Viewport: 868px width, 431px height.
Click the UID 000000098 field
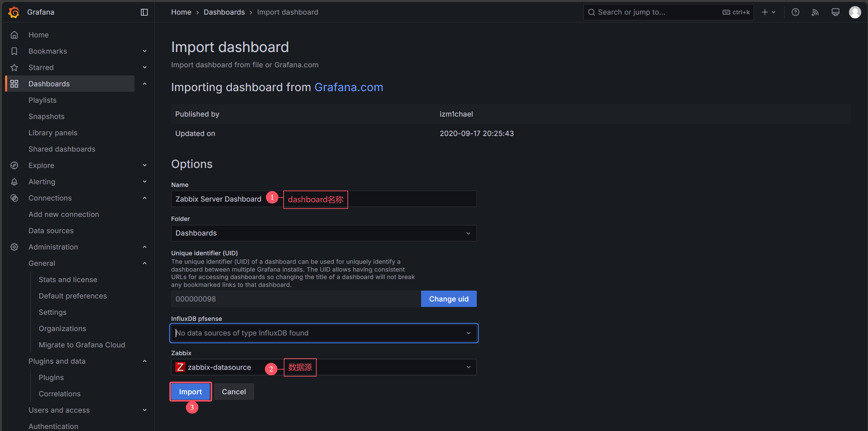[x=296, y=299]
